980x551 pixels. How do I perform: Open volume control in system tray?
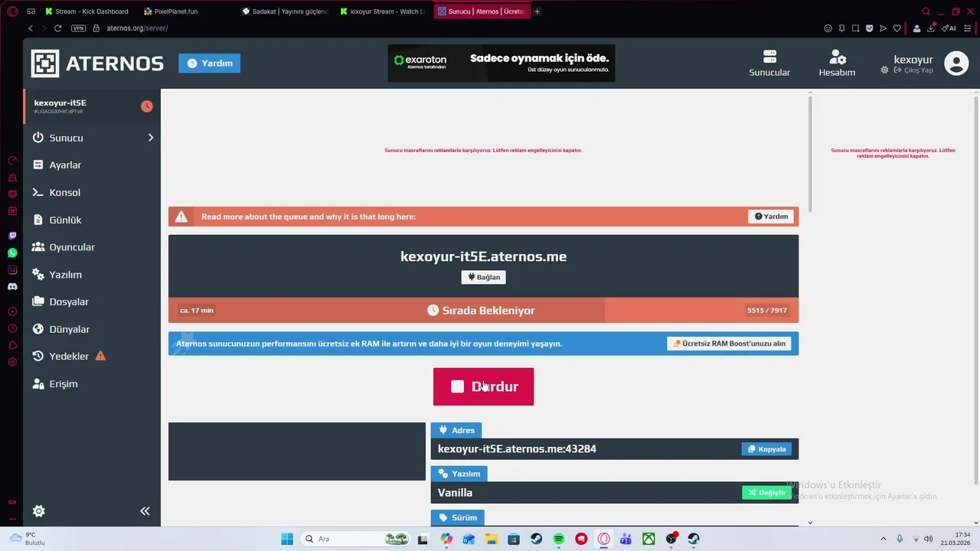click(x=929, y=539)
